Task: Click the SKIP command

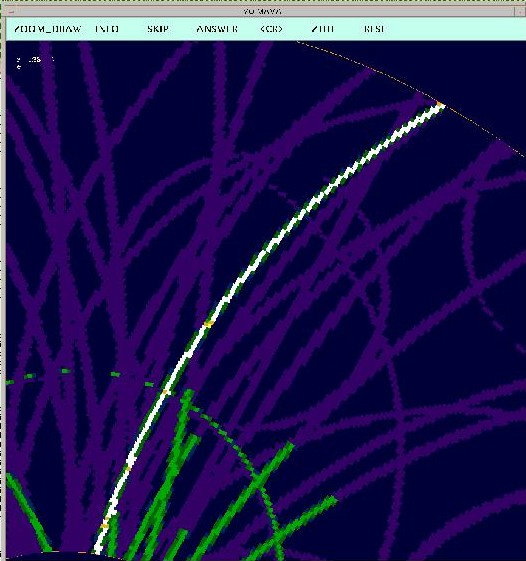Action: pyautogui.click(x=158, y=29)
